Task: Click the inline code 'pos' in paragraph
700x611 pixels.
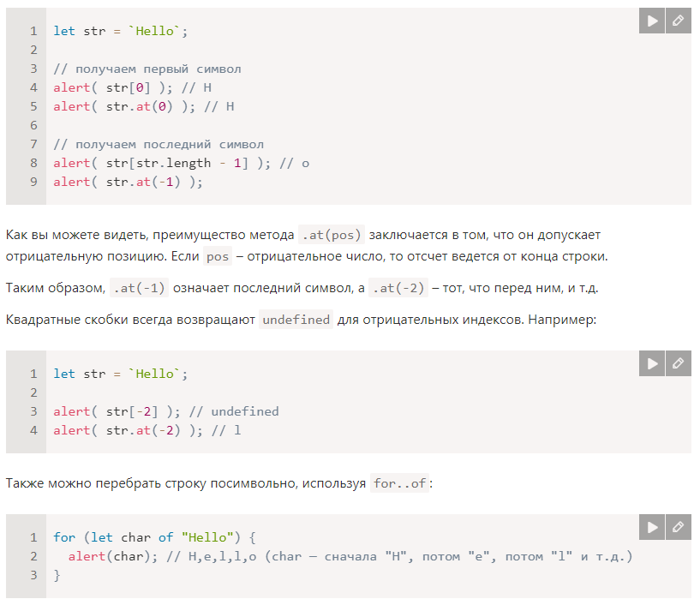Action: [x=218, y=256]
